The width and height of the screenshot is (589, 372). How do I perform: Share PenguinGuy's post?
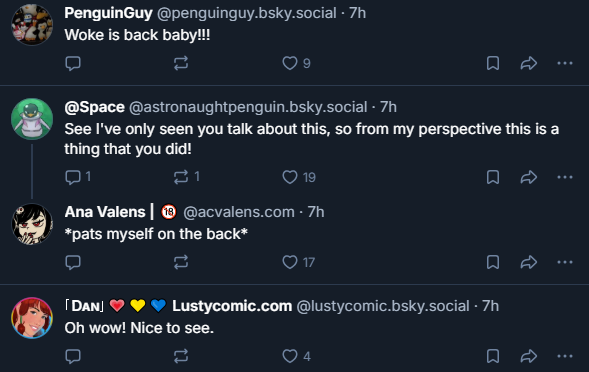pyautogui.click(x=529, y=63)
